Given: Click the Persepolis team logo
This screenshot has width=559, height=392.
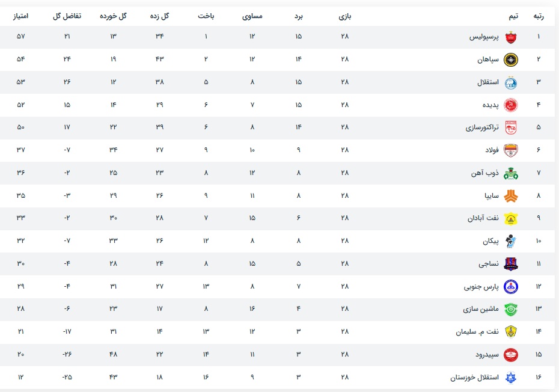Looking at the screenshot, I should [x=511, y=37].
